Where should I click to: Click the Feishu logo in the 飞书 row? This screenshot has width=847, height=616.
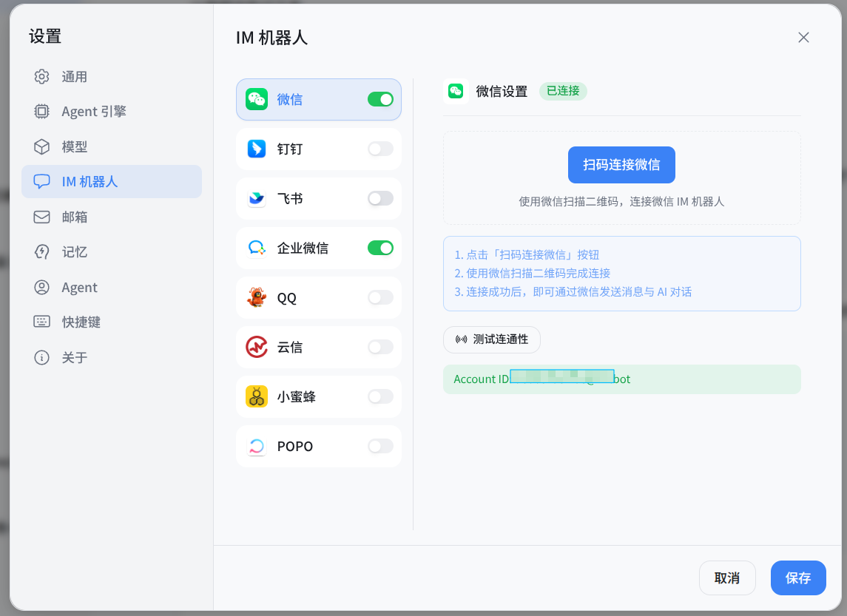(257, 199)
